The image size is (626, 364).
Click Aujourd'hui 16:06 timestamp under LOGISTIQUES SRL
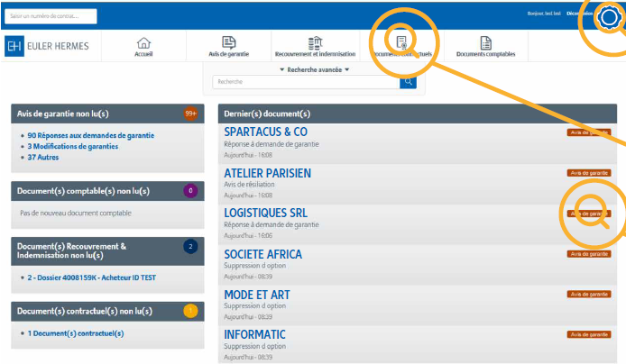248,236
